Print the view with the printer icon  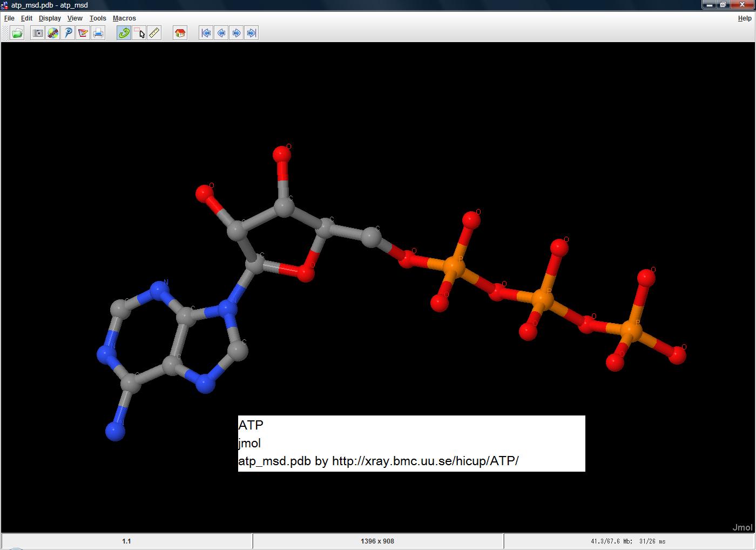pos(98,33)
